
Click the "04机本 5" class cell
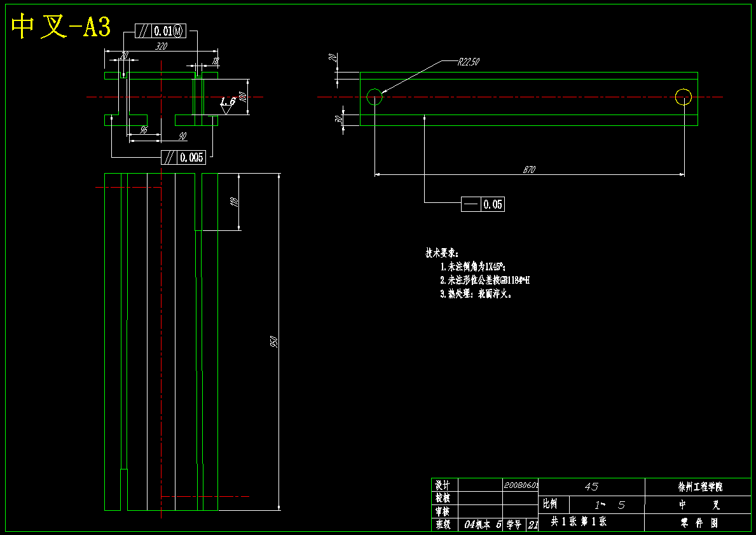click(x=483, y=524)
